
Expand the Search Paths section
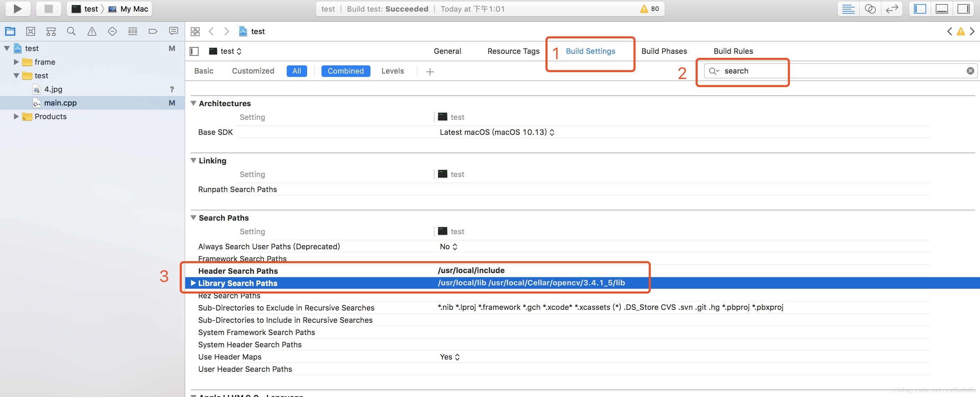point(192,217)
